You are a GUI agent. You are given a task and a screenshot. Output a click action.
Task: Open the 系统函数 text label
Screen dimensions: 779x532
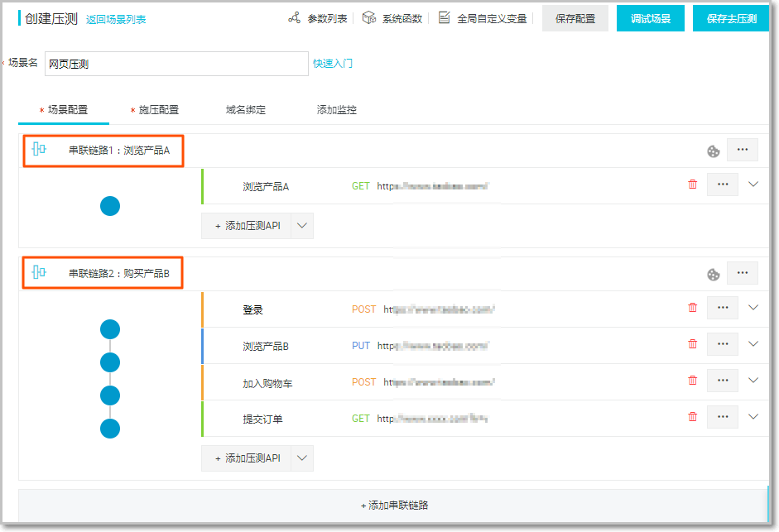tap(402, 19)
